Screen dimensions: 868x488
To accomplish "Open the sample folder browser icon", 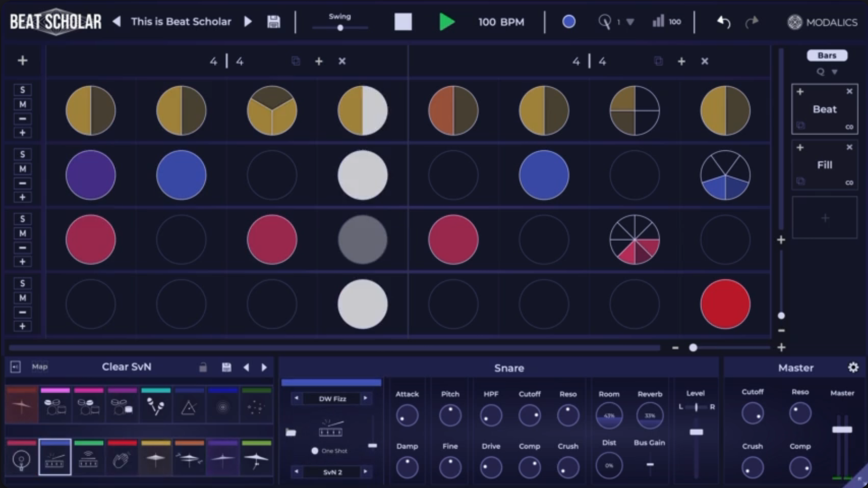I will click(291, 432).
